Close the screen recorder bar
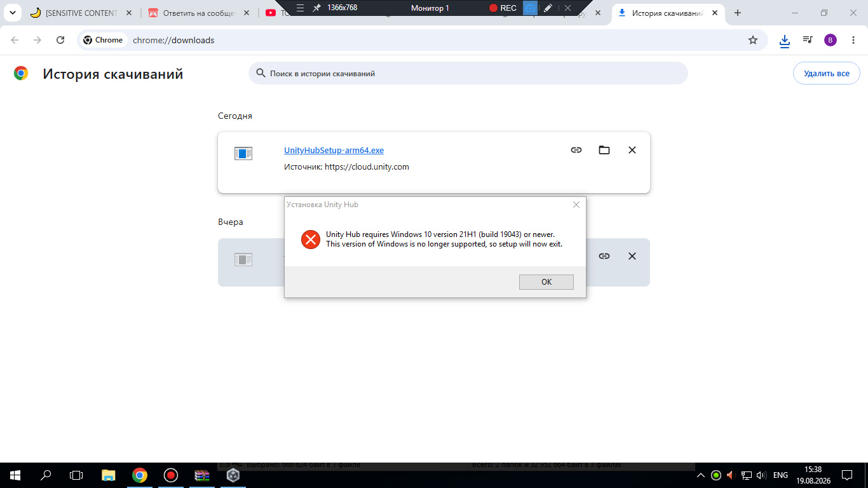Image resolution: width=868 pixels, height=488 pixels. pyautogui.click(x=567, y=8)
